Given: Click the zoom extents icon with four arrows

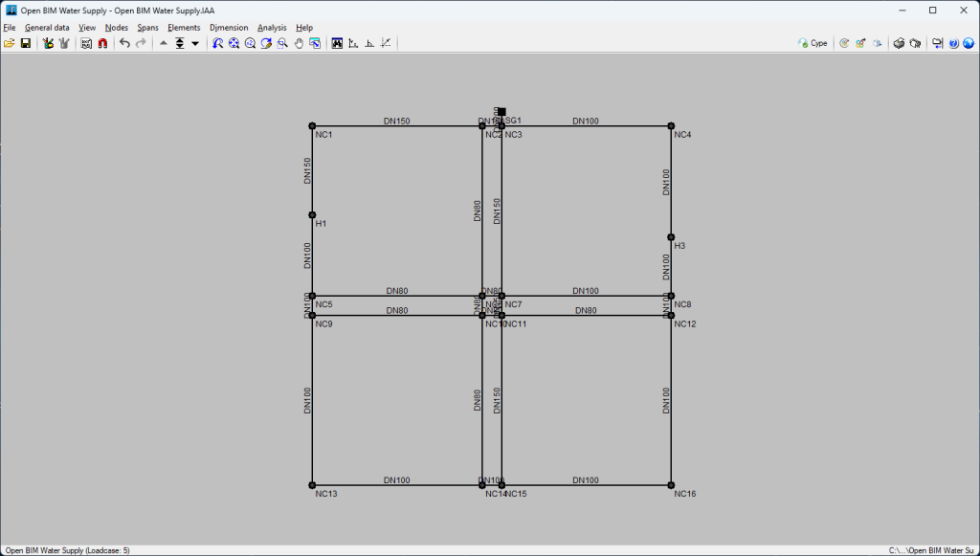Looking at the screenshot, I should [x=234, y=43].
